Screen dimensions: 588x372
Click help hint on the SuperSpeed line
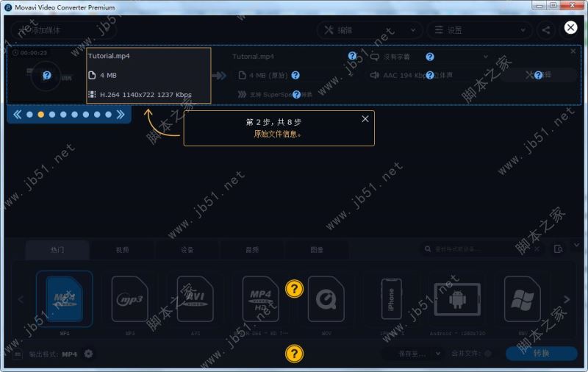point(297,95)
